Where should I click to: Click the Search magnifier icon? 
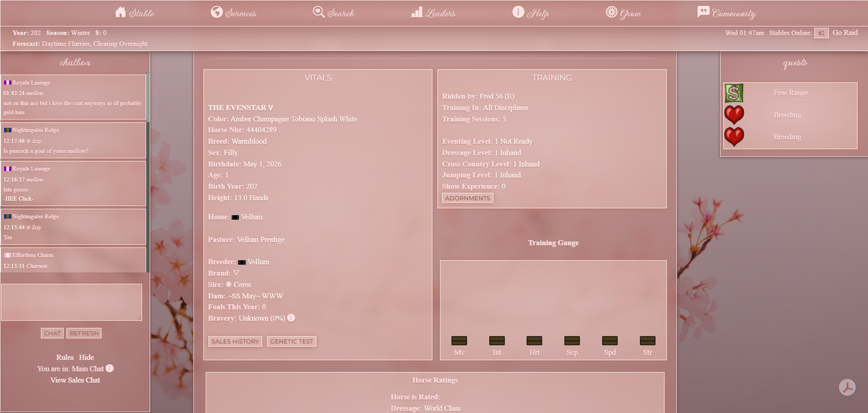[318, 12]
